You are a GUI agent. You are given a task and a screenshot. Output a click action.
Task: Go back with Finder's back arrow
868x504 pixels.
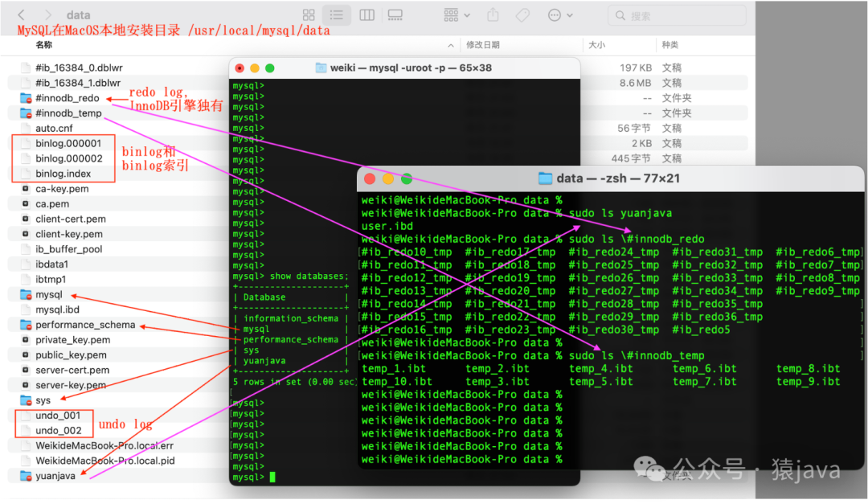[22, 15]
